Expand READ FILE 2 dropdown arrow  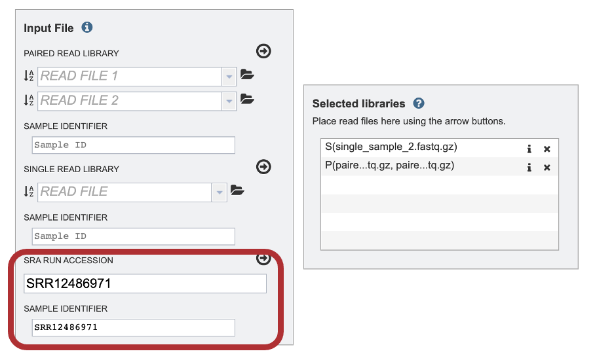tap(229, 101)
